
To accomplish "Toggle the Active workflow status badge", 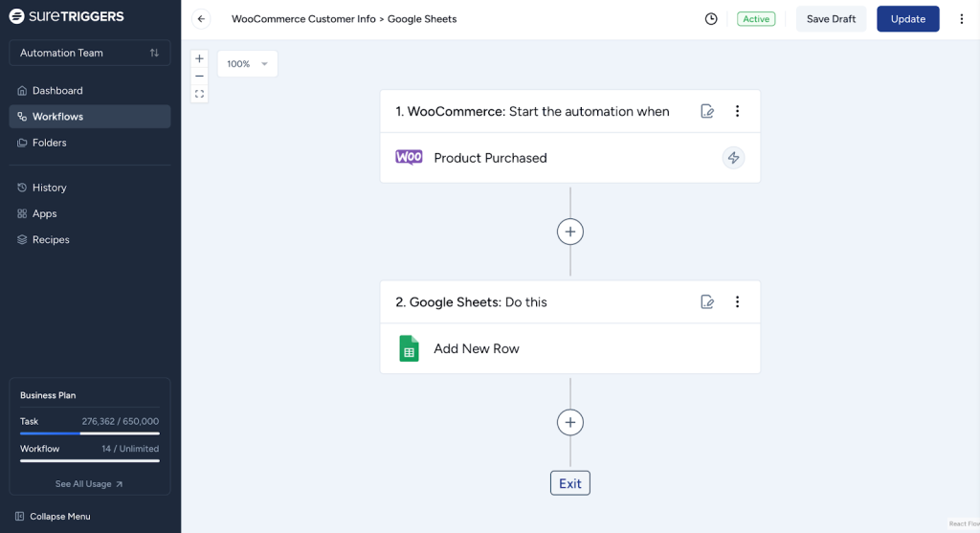I will (756, 19).
